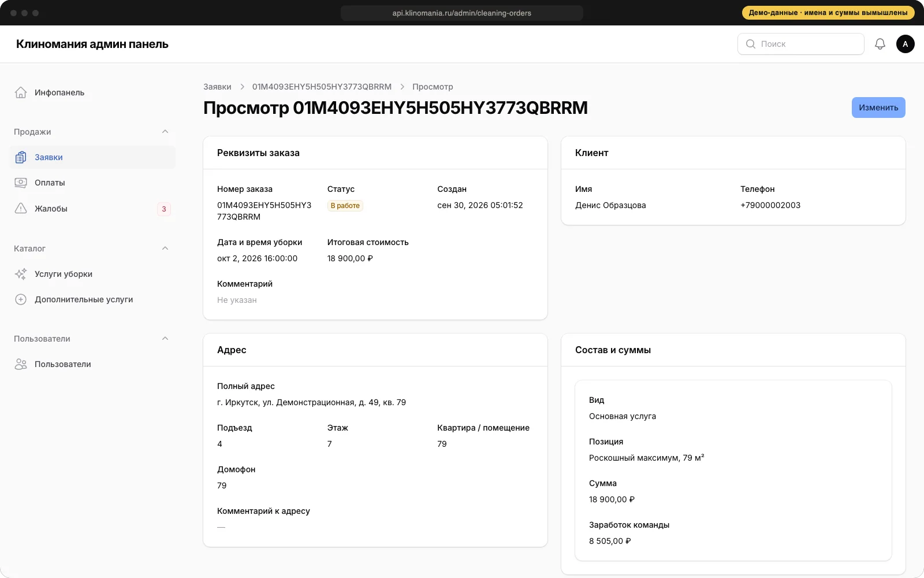Click the Жалобы warning triangle icon
This screenshot has height=578, width=924.
[x=21, y=209]
